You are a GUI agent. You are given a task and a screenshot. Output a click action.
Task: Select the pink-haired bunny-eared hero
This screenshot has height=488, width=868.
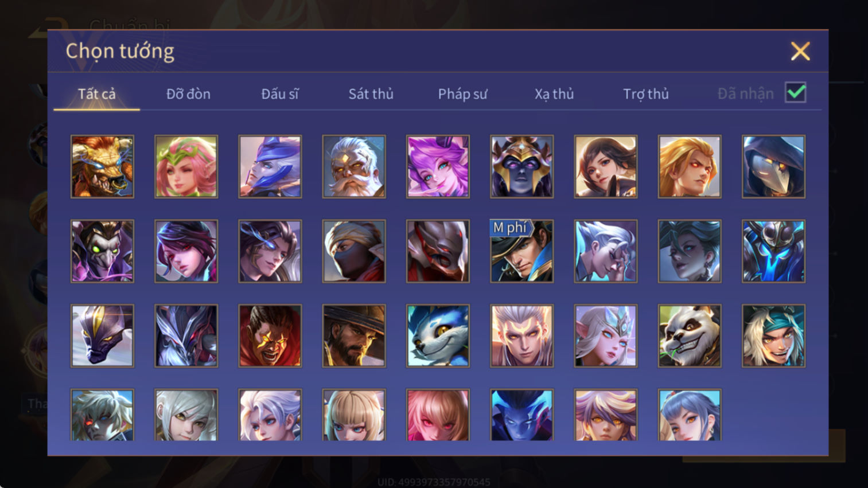click(x=438, y=167)
